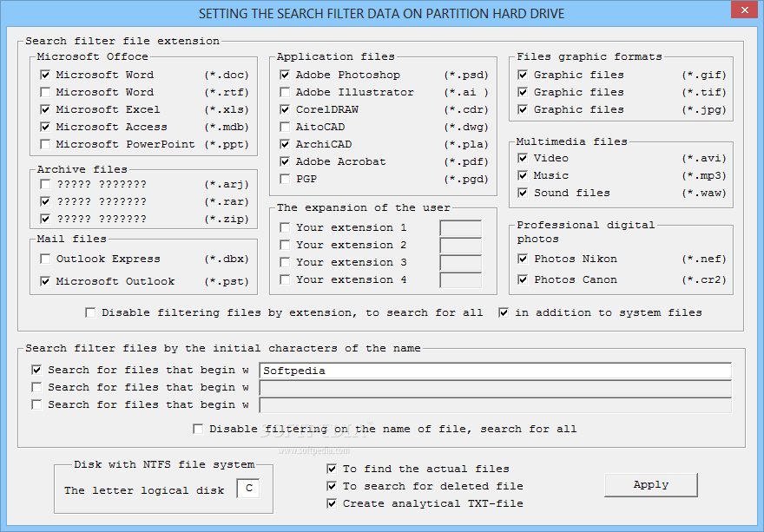Toggle 'in addition to system files' checkbox

coord(504,312)
